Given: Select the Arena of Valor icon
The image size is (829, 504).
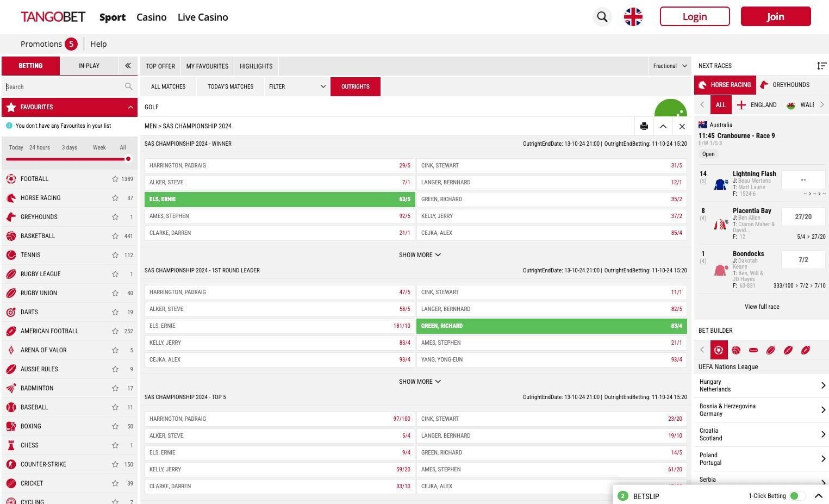Looking at the screenshot, I should 11,350.
